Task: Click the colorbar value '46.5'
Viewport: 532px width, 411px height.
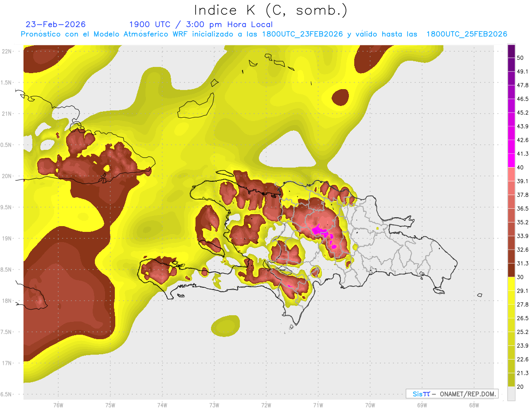Action: [522, 99]
